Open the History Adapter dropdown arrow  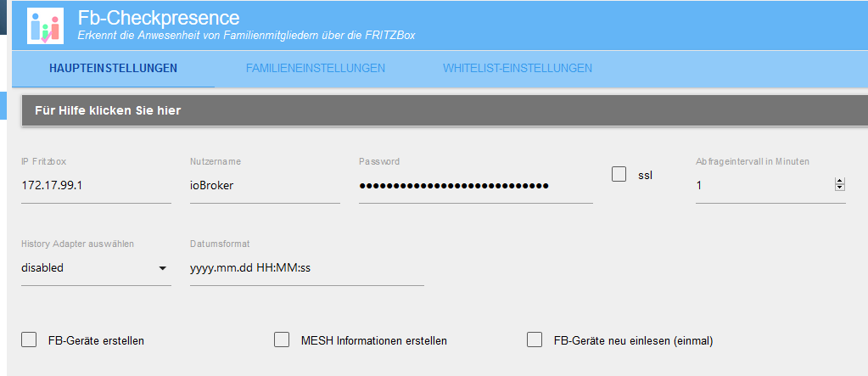(163, 269)
